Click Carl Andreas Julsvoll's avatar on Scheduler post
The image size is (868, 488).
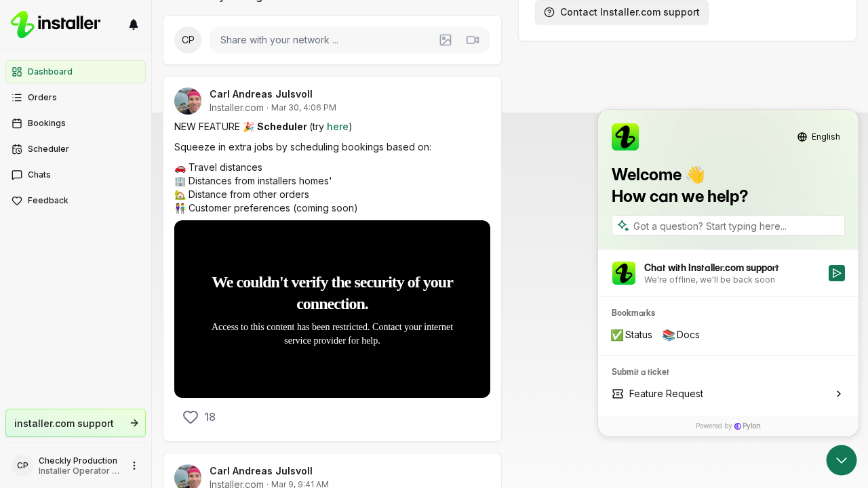click(188, 101)
